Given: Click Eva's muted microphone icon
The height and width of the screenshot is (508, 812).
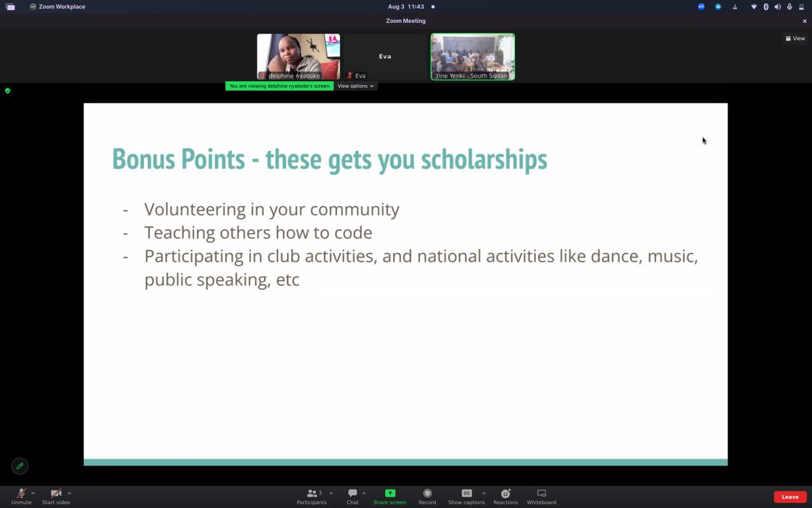Looking at the screenshot, I should click(350, 76).
